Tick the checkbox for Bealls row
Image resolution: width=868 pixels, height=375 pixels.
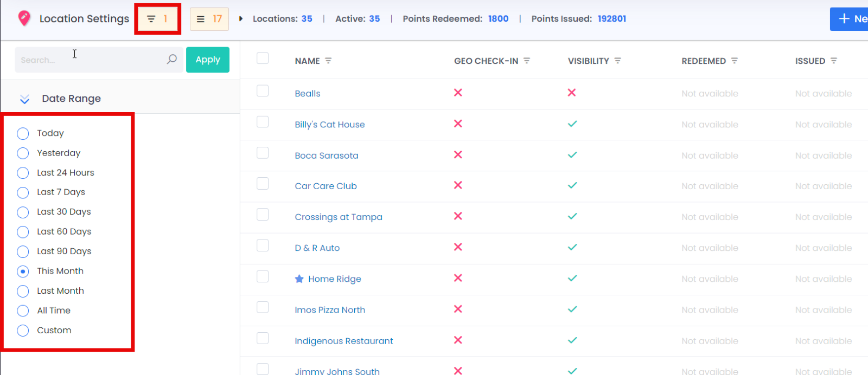point(263,90)
